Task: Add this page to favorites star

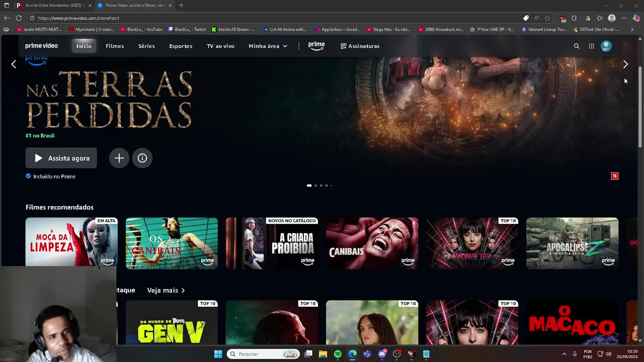Action: [x=547, y=18]
